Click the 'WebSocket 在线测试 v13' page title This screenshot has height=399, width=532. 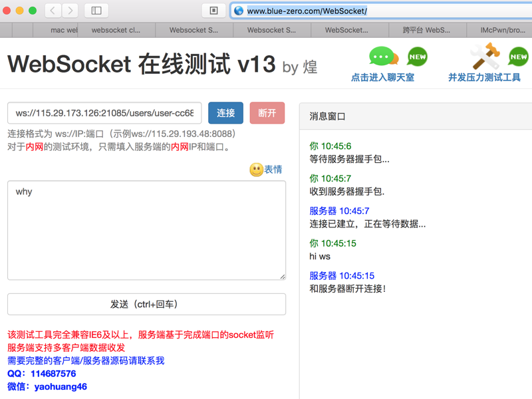click(142, 64)
